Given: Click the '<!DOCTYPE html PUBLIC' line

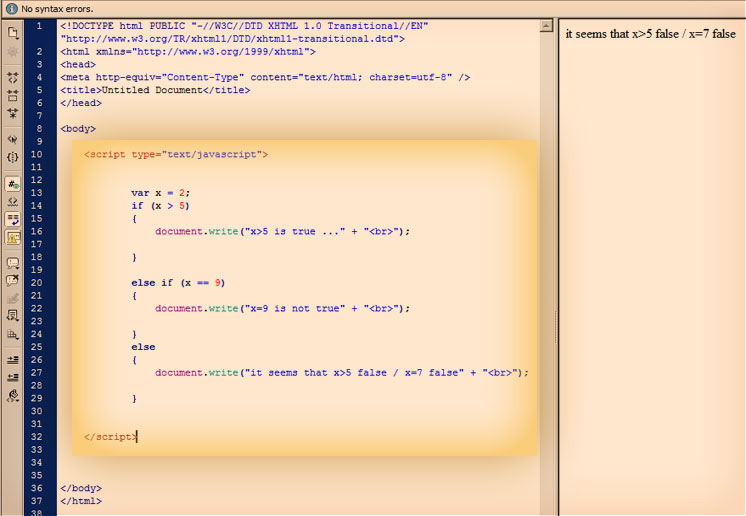Looking at the screenshot, I should (244, 26).
